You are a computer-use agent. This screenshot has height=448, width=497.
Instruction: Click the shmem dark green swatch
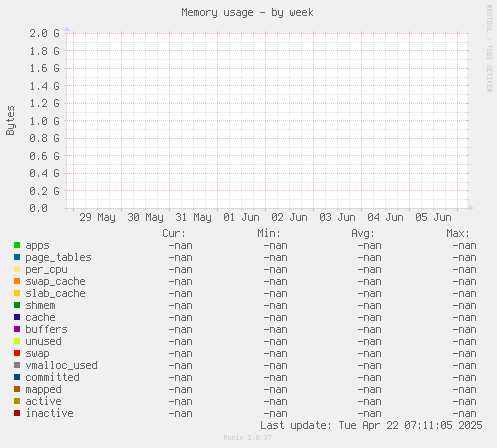point(17,305)
